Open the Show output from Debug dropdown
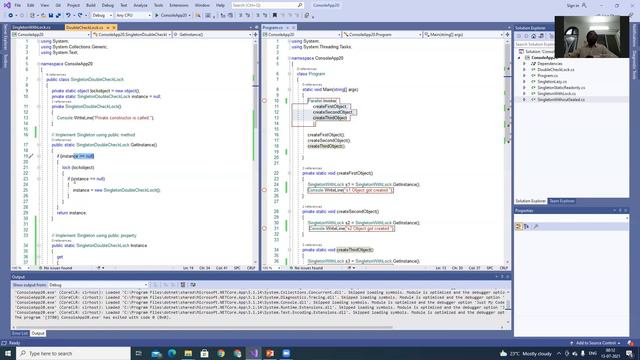This screenshot has width=640, height=360. tap(98, 285)
